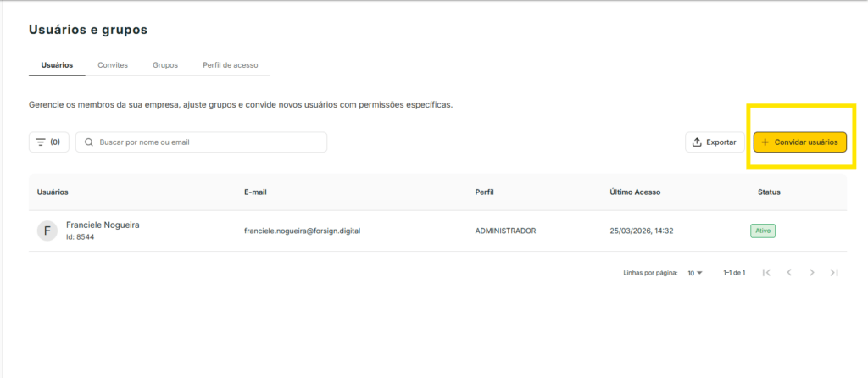
Task: Click the Status column header
Action: [x=769, y=192]
